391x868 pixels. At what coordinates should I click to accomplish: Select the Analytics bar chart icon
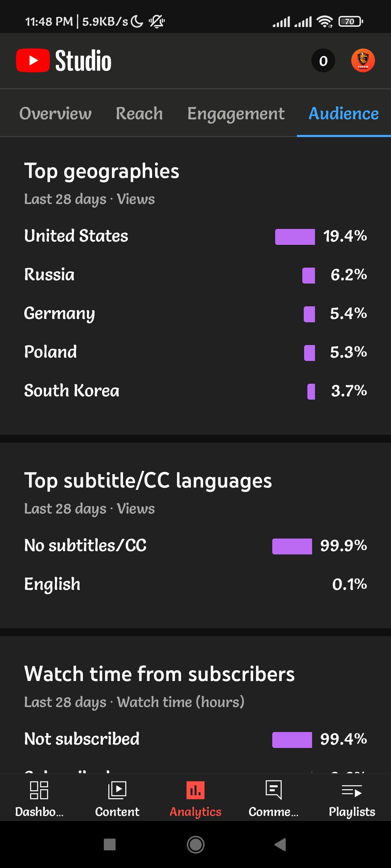pyautogui.click(x=195, y=790)
